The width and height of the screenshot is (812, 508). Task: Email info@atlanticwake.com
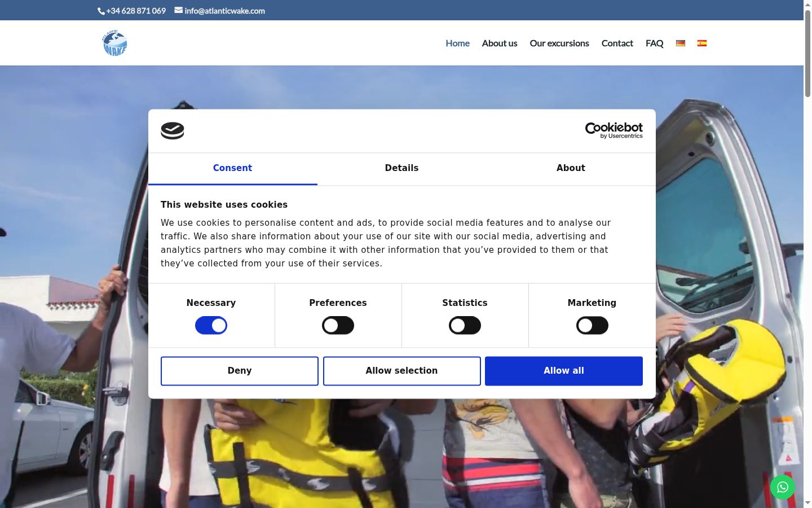(x=220, y=11)
